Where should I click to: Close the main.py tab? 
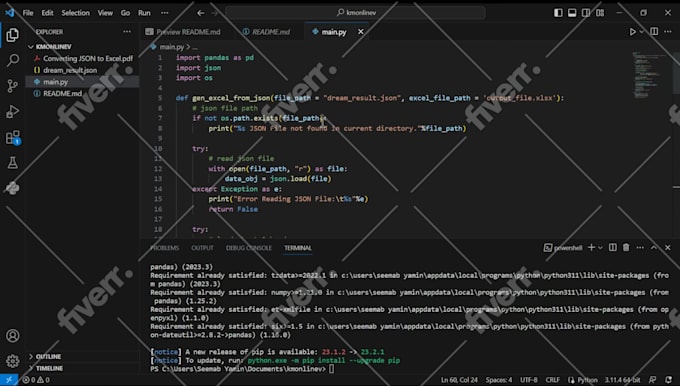[360, 32]
